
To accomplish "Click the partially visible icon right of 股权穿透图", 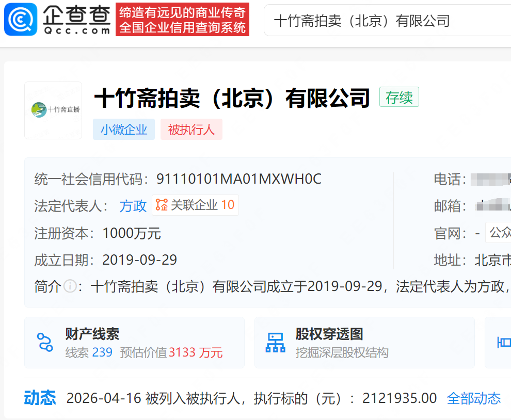I will point(503,343).
